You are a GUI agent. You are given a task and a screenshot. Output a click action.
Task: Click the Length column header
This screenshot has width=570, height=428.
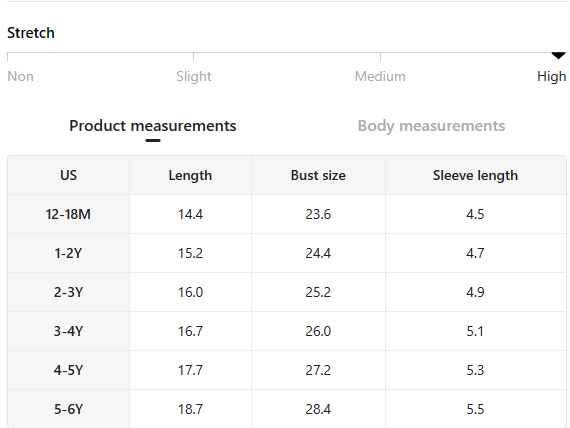(x=190, y=175)
